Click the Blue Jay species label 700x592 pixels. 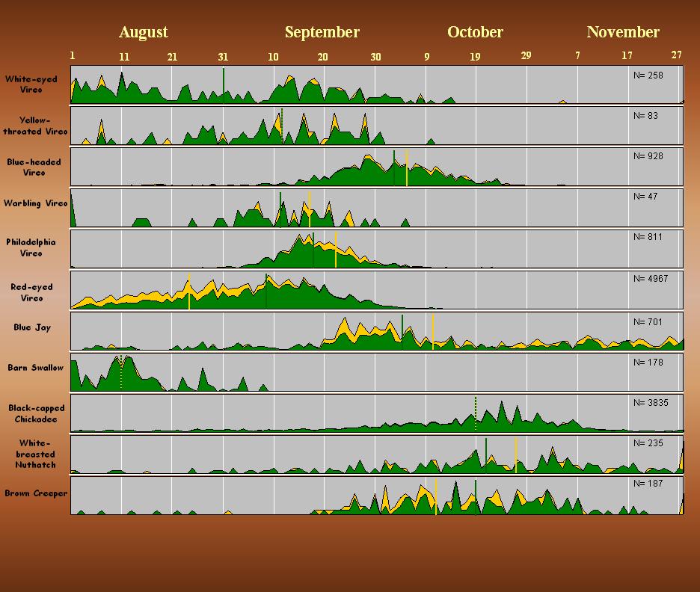[x=32, y=327]
